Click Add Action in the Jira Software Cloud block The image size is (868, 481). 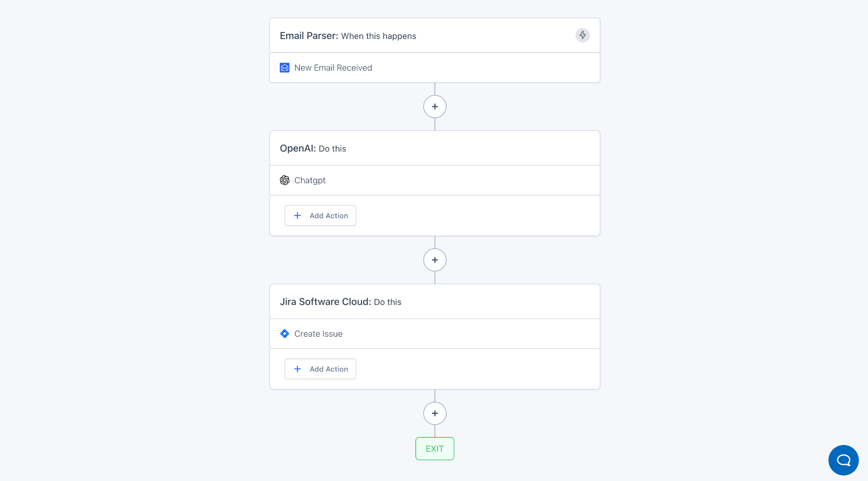[320, 369]
